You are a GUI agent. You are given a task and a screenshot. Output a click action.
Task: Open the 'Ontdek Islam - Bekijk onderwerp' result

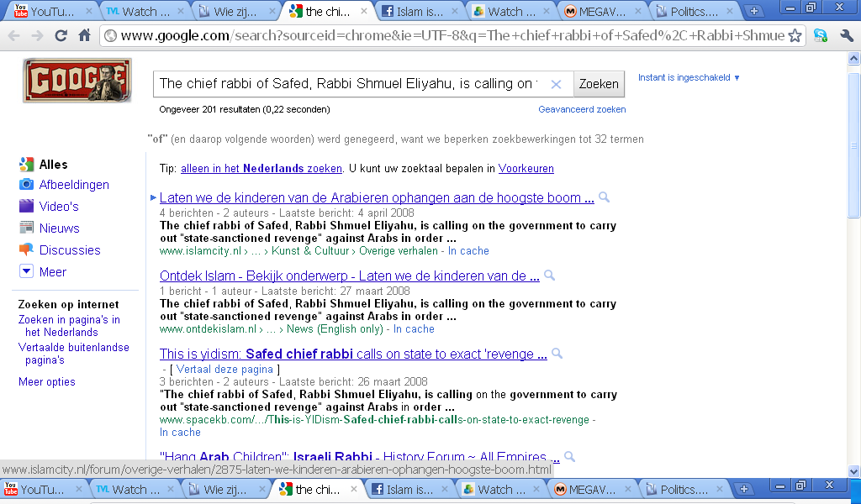click(349, 276)
